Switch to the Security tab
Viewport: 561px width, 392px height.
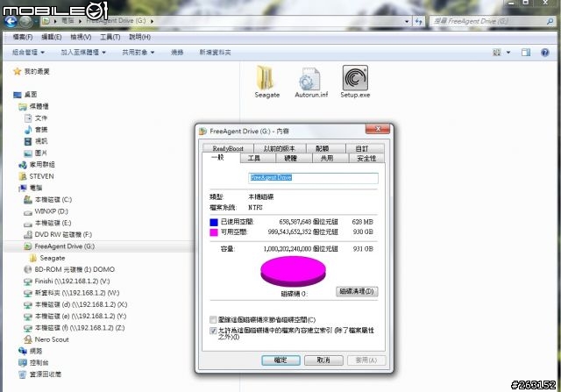pyautogui.click(x=366, y=158)
